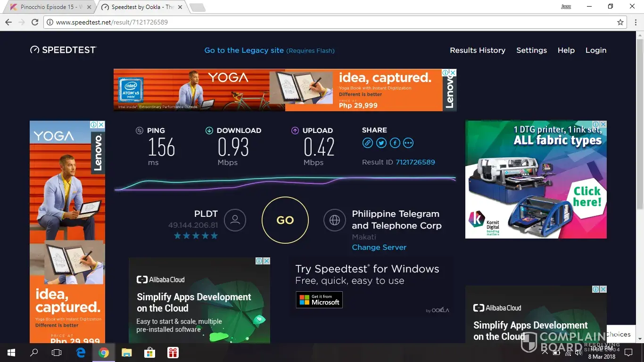Open a new browser tab
644x362 pixels.
click(197, 7)
